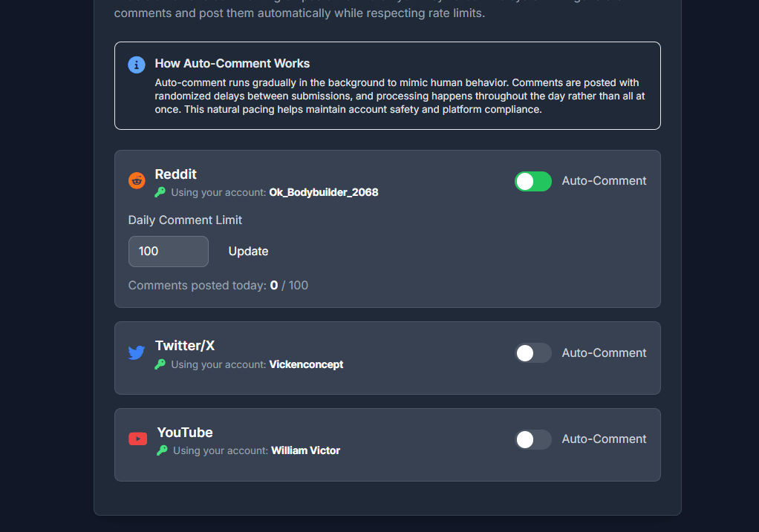Click the Ok_Bodybuilder_2068 account name
Viewport: 759px width, 532px height.
click(x=324, y=192)
